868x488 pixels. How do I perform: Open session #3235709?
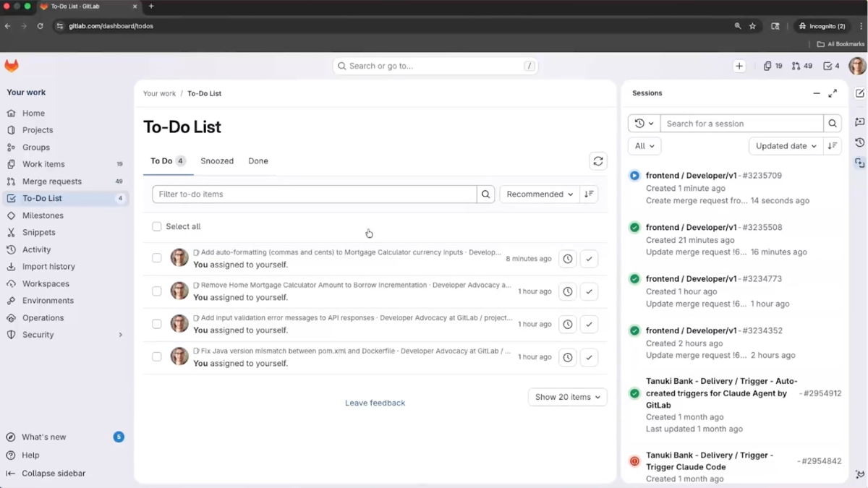point(735,188)
